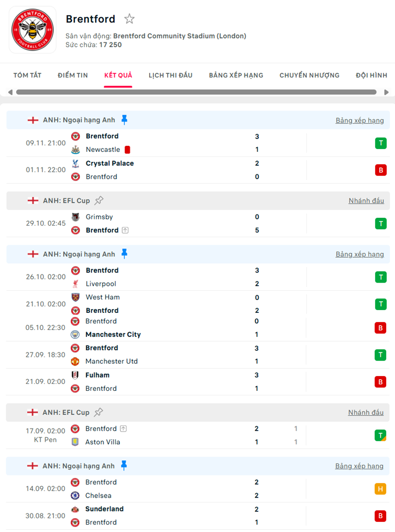Click the Liverpool club logo
Viewport: 395px width, 532px height.
[x=76, y=283]
